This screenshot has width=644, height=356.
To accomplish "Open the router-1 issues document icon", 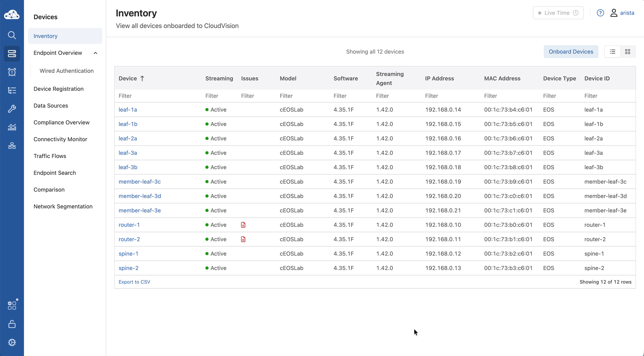I will click(243, 225).
